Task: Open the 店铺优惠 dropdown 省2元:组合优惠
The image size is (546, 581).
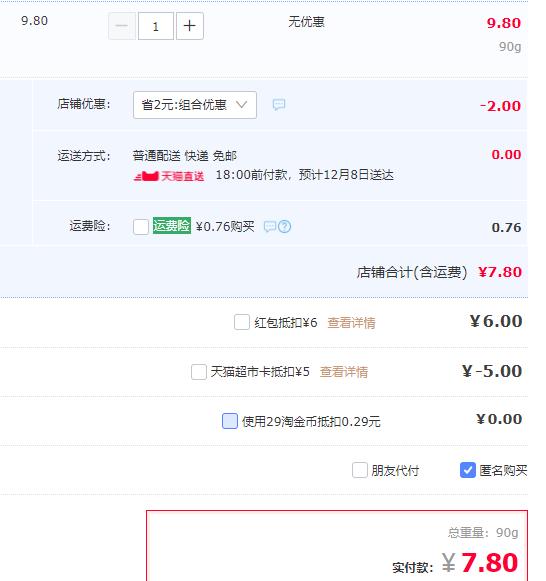Action: point(195,105)
